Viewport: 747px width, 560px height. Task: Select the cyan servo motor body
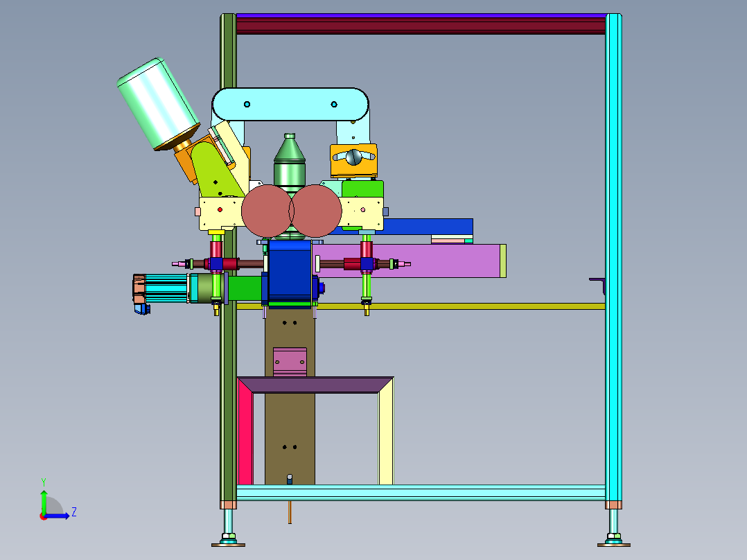[x=166, y=288]
